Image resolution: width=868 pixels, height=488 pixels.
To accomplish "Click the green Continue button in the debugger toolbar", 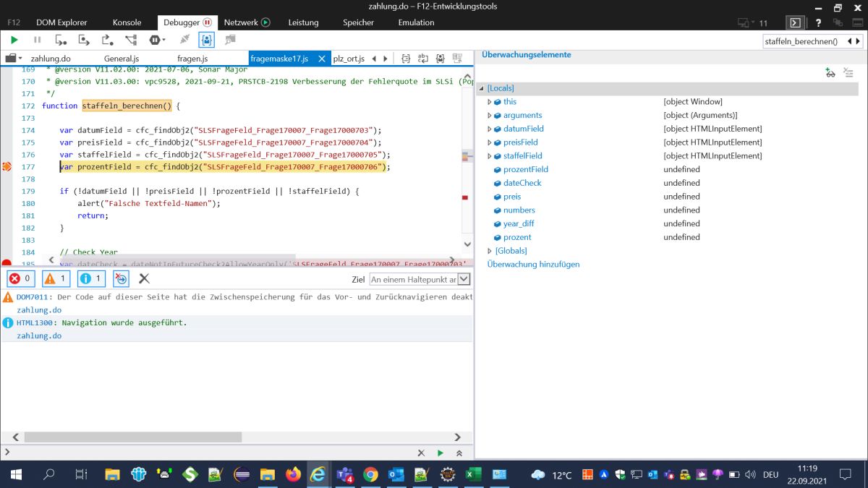I will 14,40.
